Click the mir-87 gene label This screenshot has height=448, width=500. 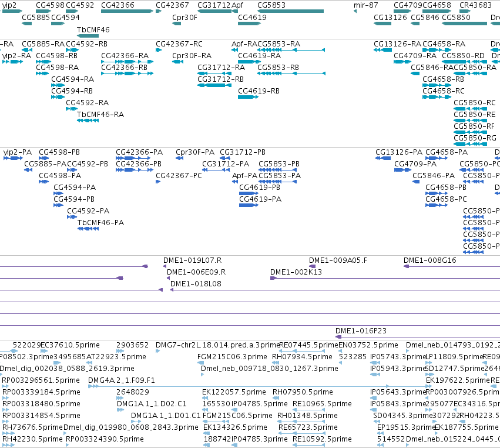(366, 5)
